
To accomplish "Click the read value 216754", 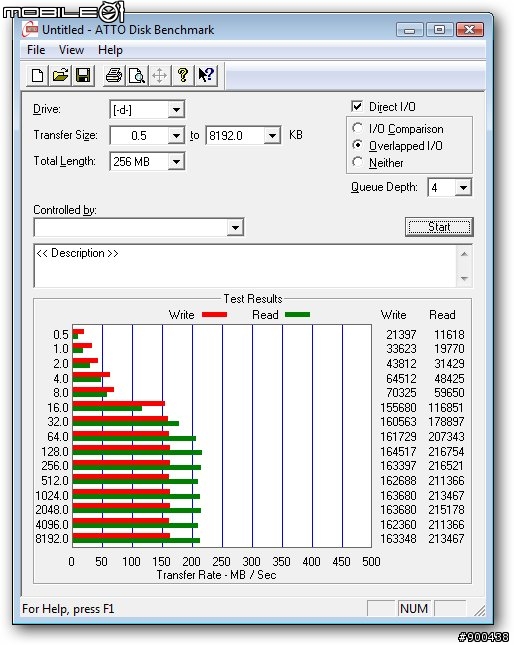I will pos(446,452).
